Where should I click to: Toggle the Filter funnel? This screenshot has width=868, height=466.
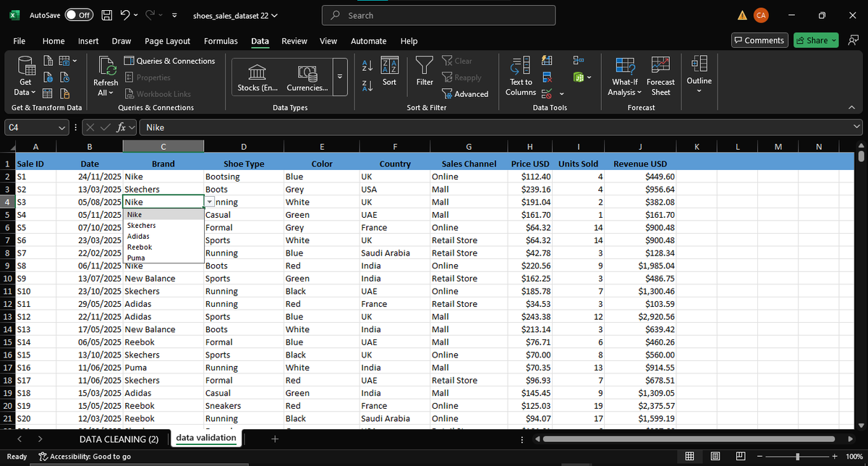(425, 72)
